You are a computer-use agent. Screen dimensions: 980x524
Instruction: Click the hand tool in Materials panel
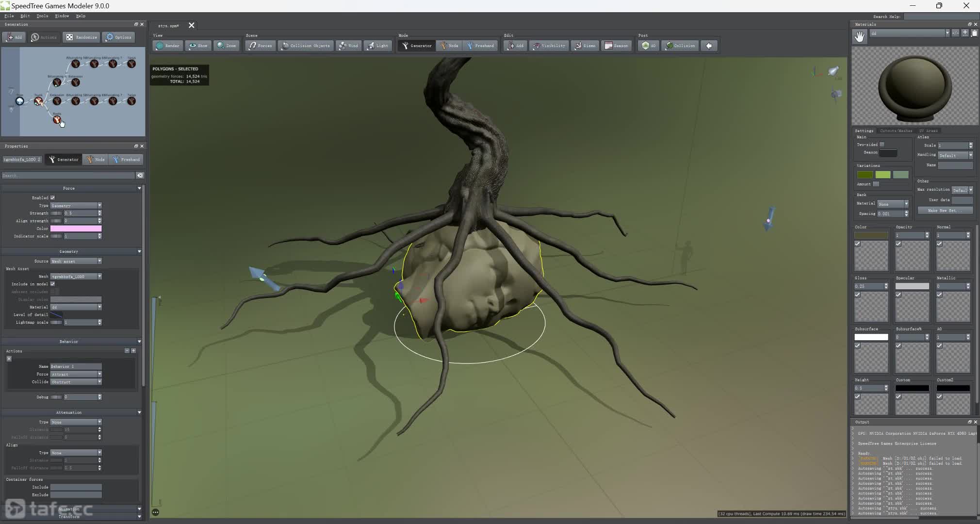pos(860,36)
